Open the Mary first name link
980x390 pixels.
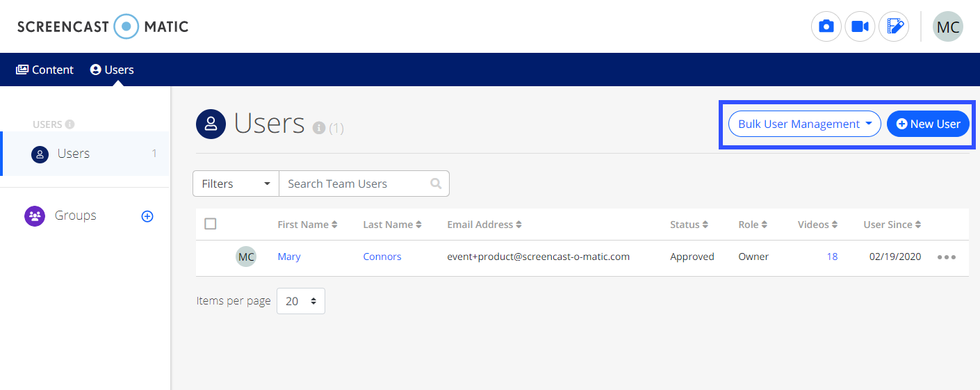tap(289, 257)
